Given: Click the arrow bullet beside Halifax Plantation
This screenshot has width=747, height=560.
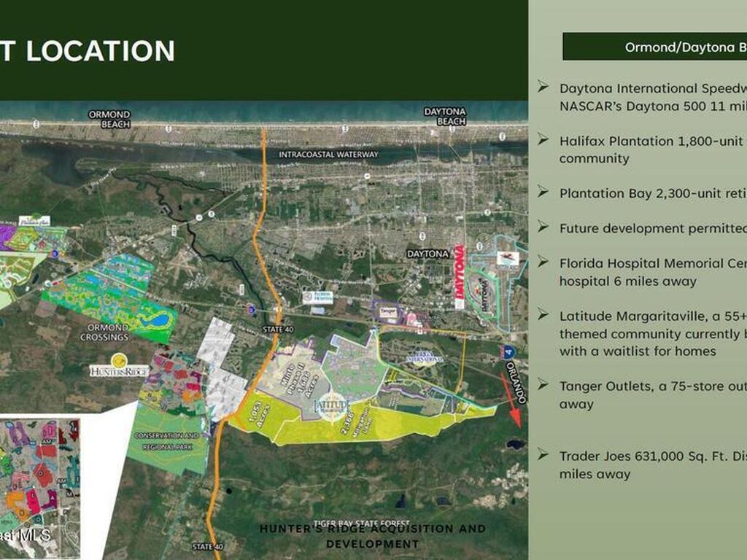Looking at the screenshot, I should tap(543, 139).
